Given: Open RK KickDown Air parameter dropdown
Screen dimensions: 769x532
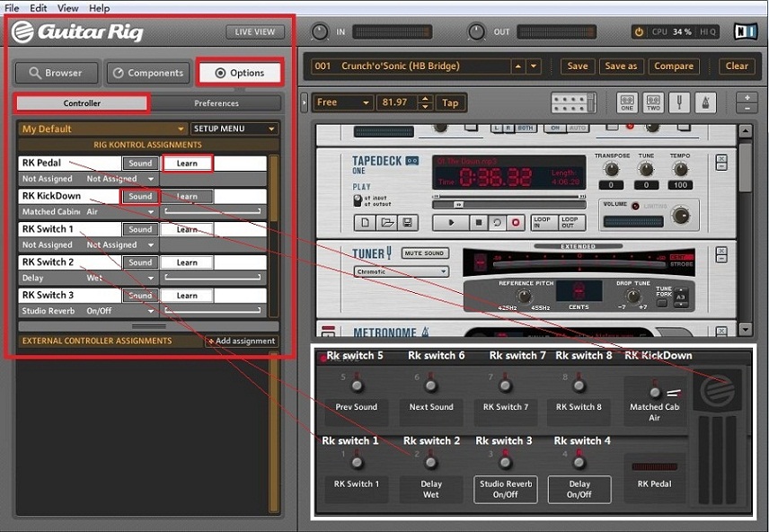Looking at the screenshot, I should 120,212.
